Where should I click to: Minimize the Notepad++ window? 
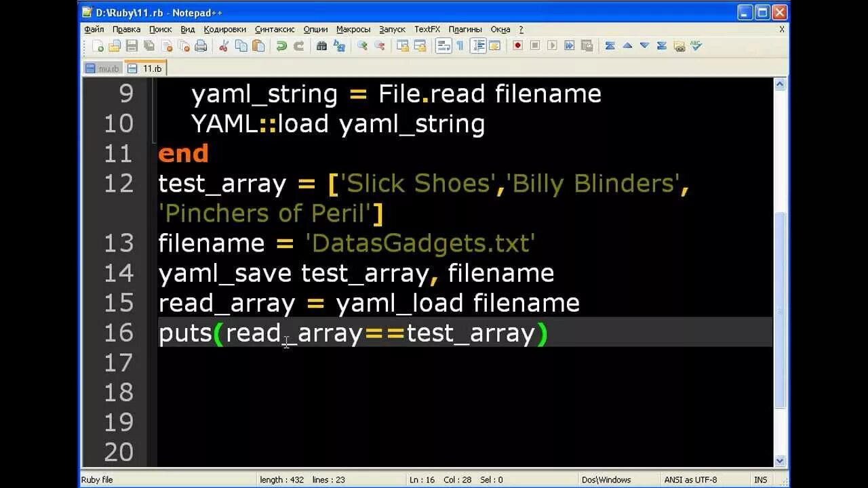pyautogui.click(x=745, y=12)
